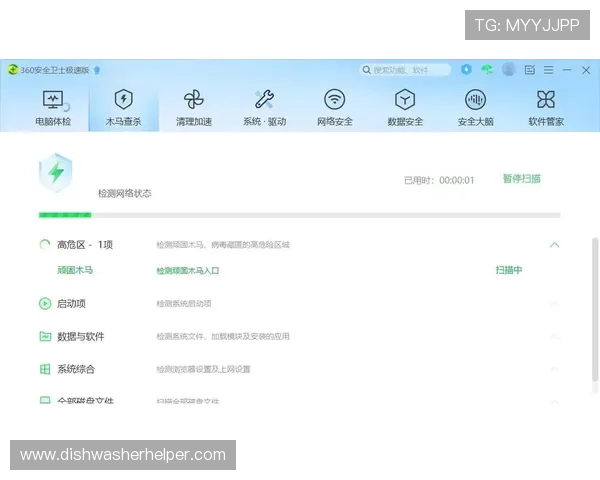Click the 顽固木马 item
Screen dimensions: 600x480
[x=75, y=270]
